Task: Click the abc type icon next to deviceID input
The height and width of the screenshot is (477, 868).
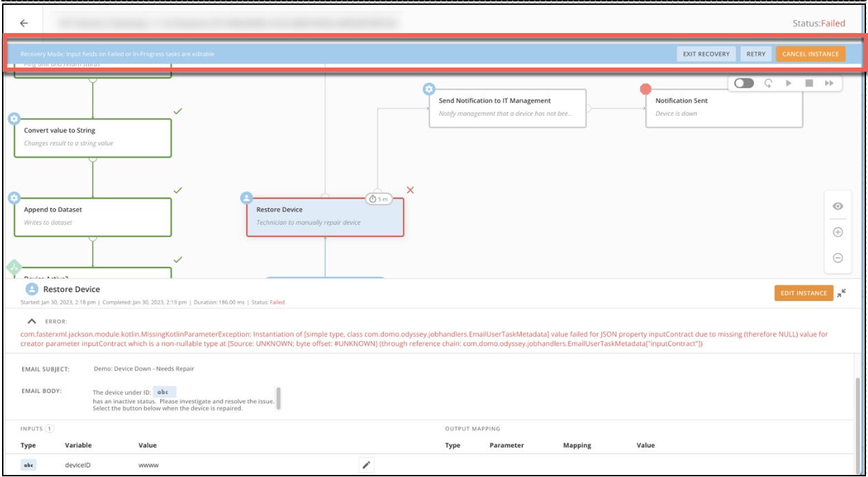Action: pyautogui.click(x=28, y=465)
